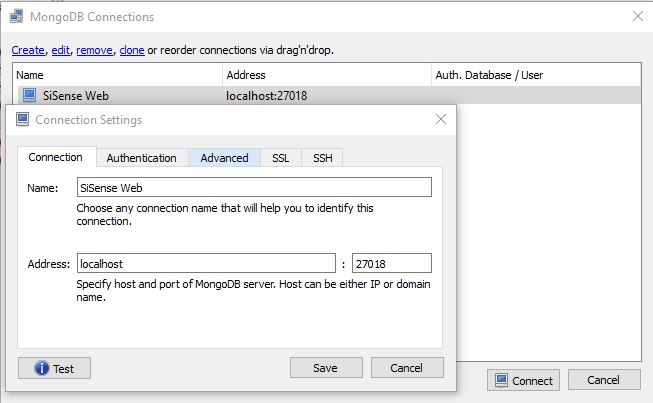Click the Connection Settings title bar icon

22,119
